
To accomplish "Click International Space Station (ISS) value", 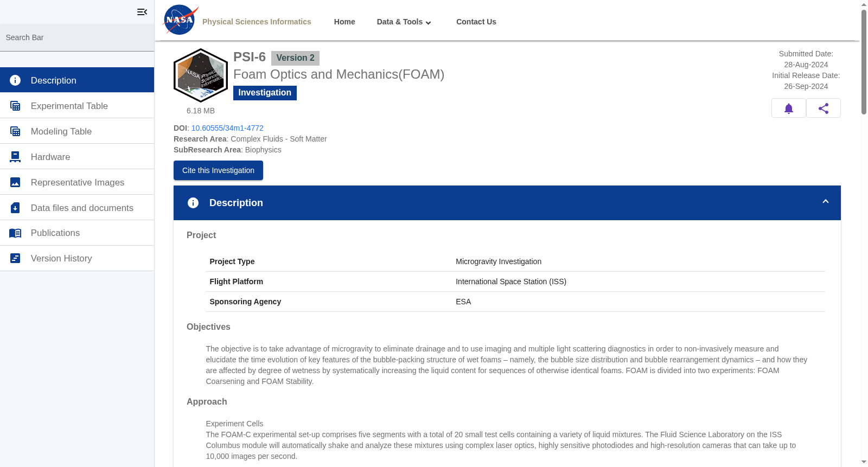I will (x=511, y=282).
